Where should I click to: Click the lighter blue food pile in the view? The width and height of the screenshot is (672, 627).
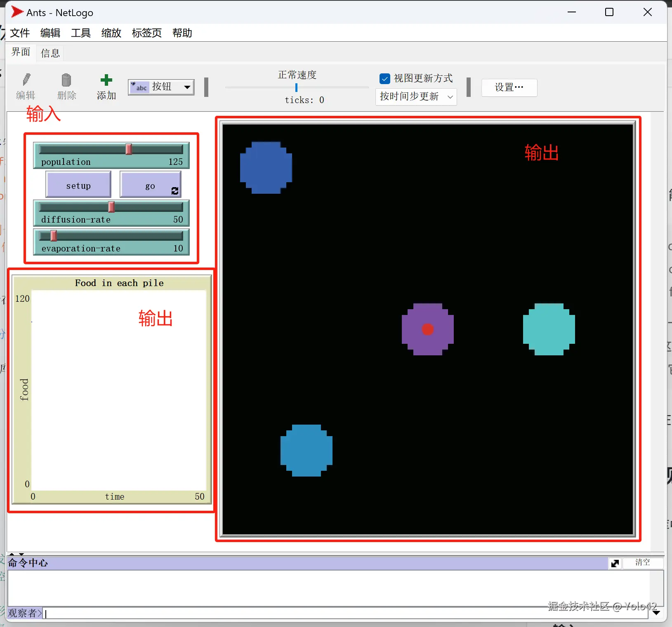307,451
